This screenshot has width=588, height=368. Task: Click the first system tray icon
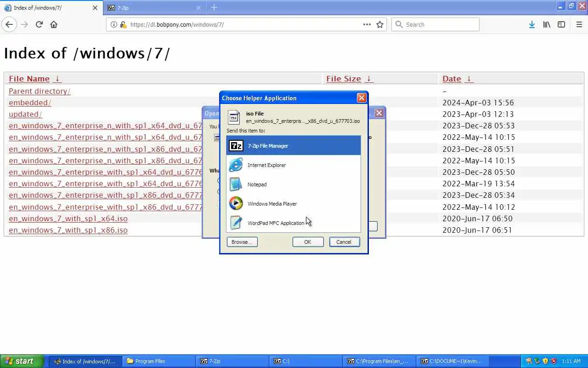(x=529, y=361)
